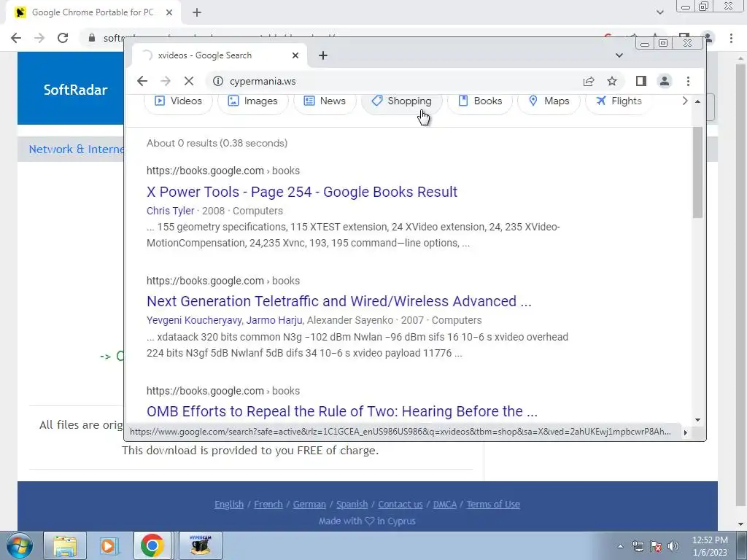Open X Power Tools - Page 254 result

pos(302,192)
